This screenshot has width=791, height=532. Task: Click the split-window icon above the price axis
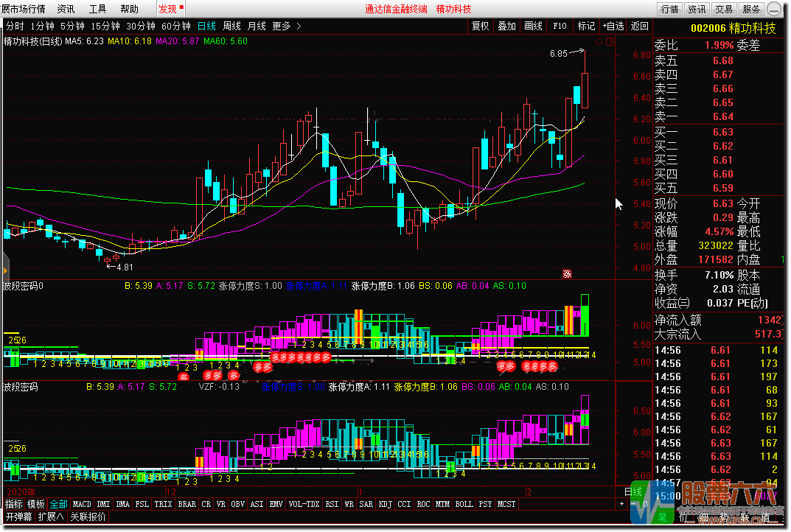coord(609,42)
